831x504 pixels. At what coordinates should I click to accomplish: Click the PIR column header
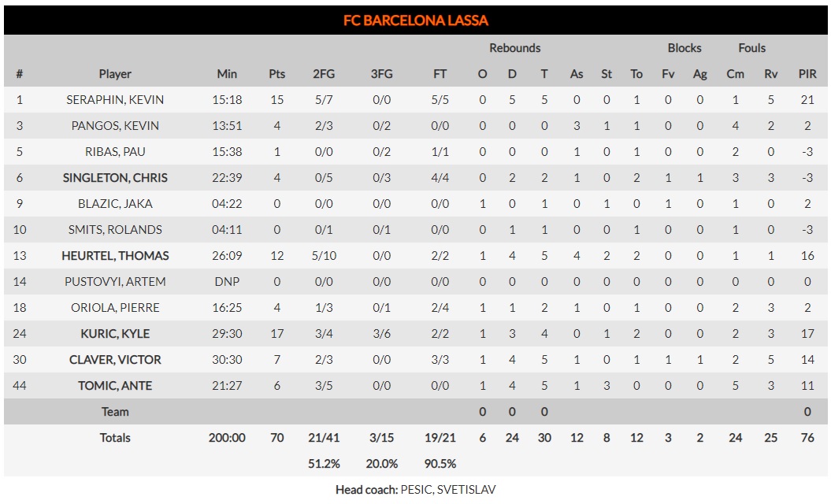807,74
